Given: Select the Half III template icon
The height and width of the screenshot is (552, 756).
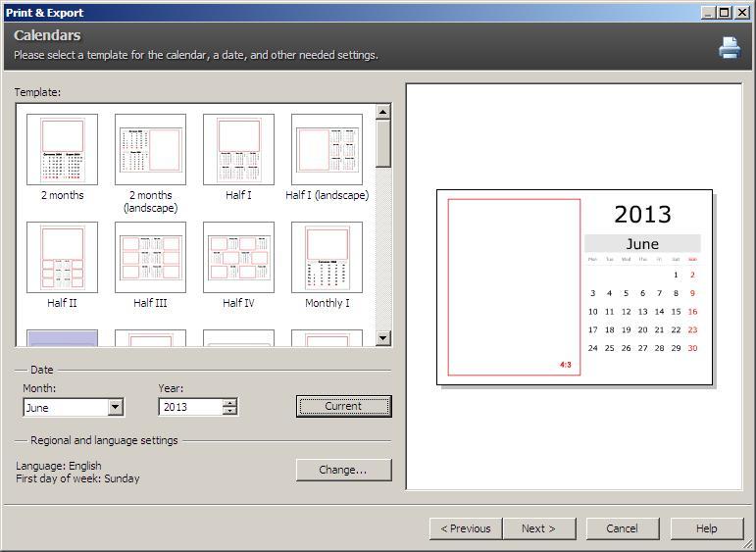Looking at the screenshot, I should click(150, 257).
